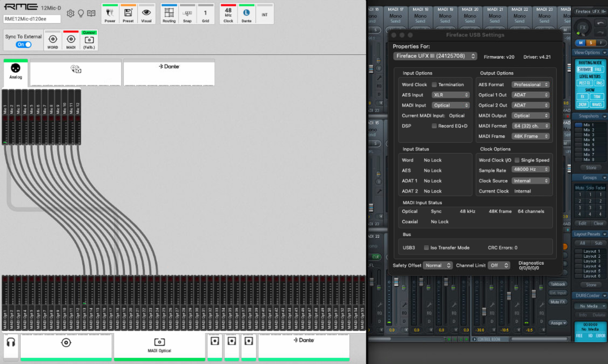Toggle POST FX level meters
This screenshot has height=364, width=608.
[585, 83]
